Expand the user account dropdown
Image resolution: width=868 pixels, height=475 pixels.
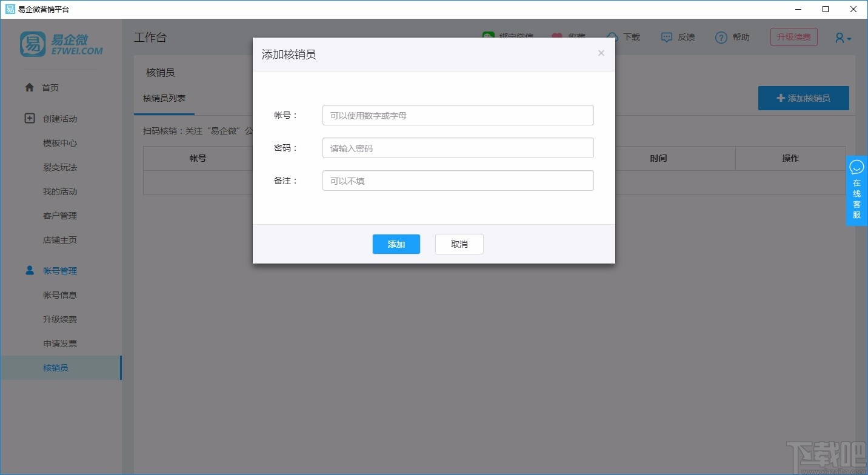(x=843, y=38)
